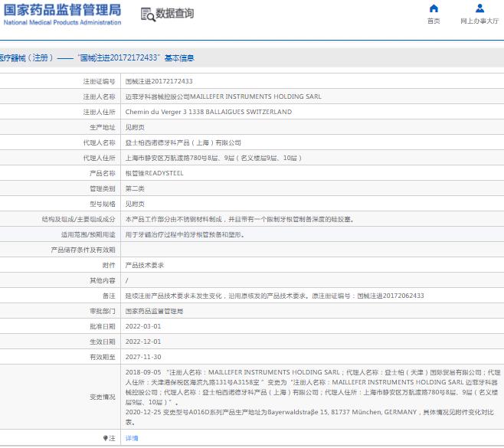Select registration number value 国械注进20172172433
The height and width of the screenshot is (448, 504).
[159, 81]
